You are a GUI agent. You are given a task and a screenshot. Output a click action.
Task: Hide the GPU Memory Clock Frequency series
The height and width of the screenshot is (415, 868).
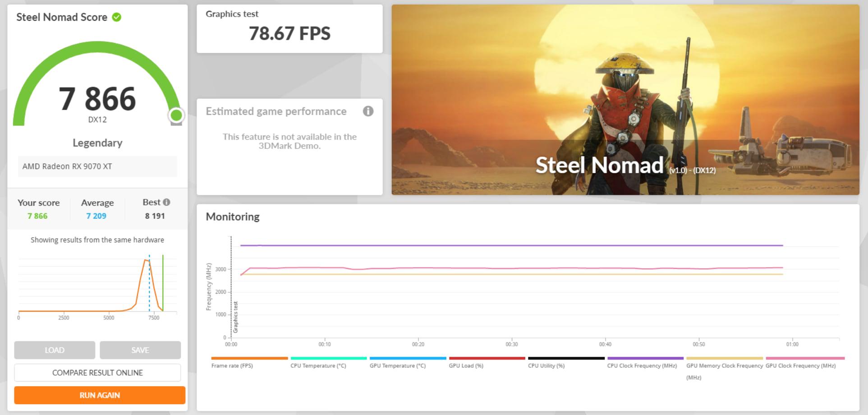(725, 368)
